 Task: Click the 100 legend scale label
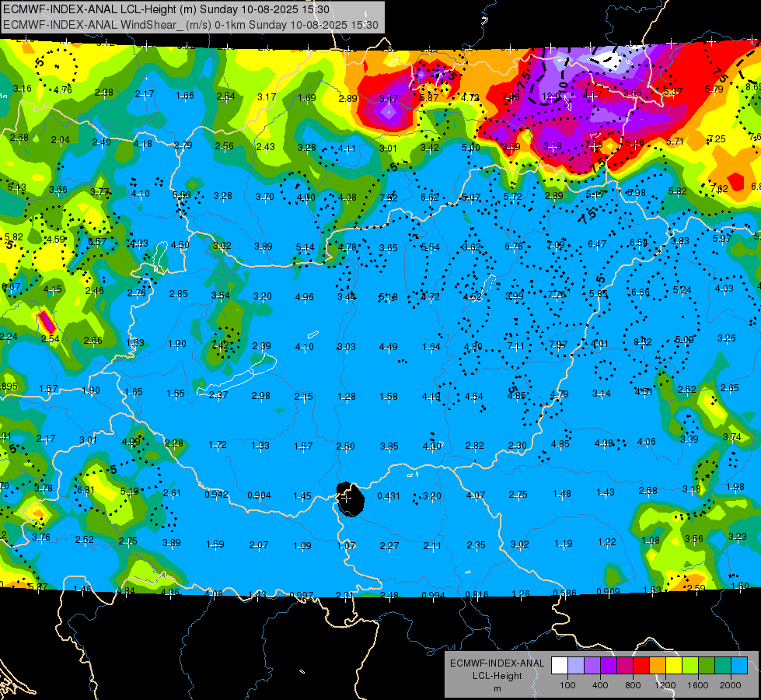click(x=567, y=685)
